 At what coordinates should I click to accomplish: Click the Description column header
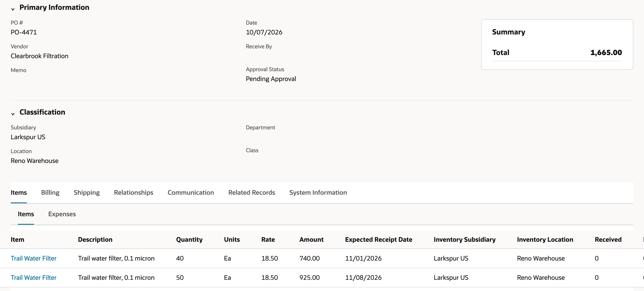(95, 240)
